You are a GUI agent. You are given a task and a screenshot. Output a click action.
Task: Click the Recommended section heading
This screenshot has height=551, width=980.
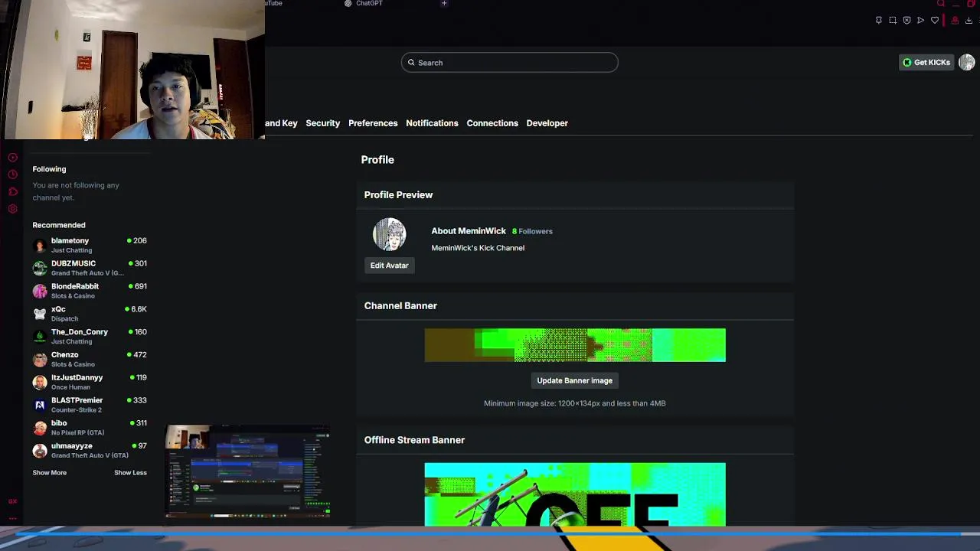[59, 225]
